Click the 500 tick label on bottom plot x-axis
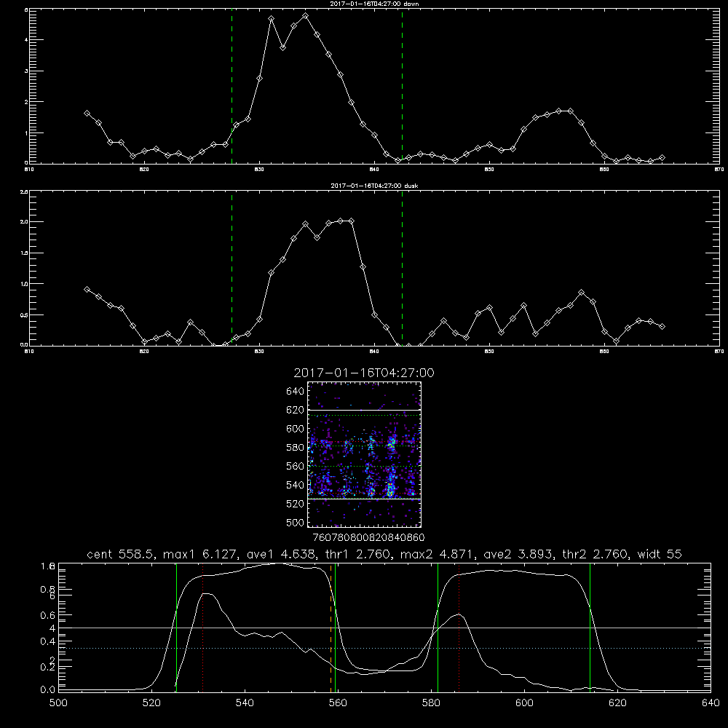Image resolution: width=728 pixels, height=728 pixels. click(x=58, y=703)
